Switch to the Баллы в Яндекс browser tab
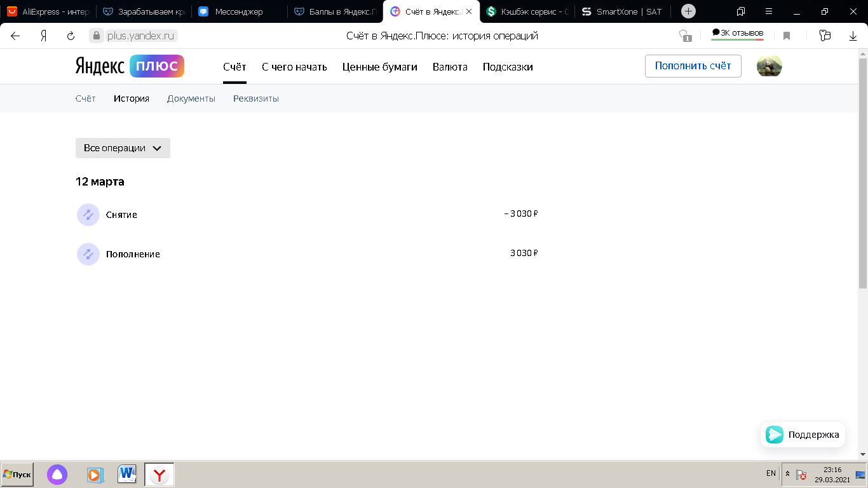The width and height of the screenshot is (868, 488). [336, 11]
